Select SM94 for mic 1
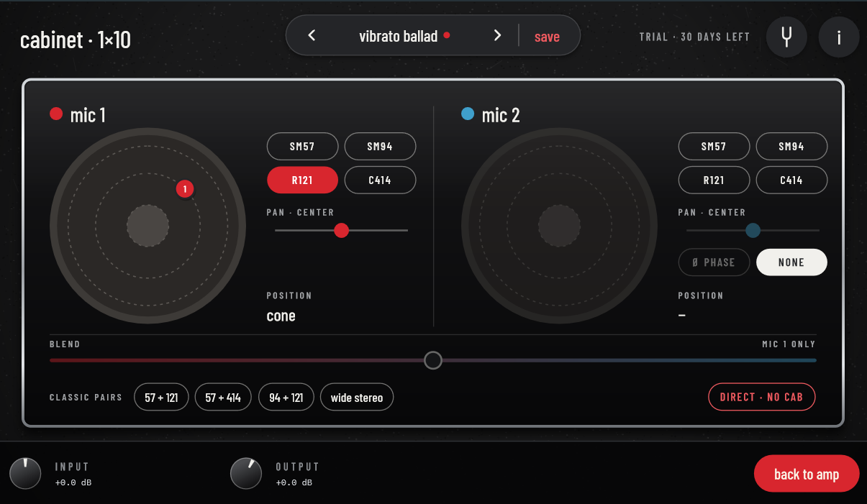 [380, 147]
